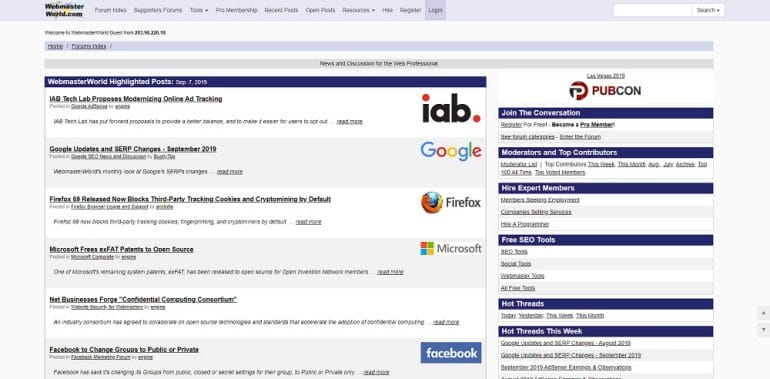Open Members Seeking Employment link
The height and width of the screenshot is (379, 770).
[540, 200]
